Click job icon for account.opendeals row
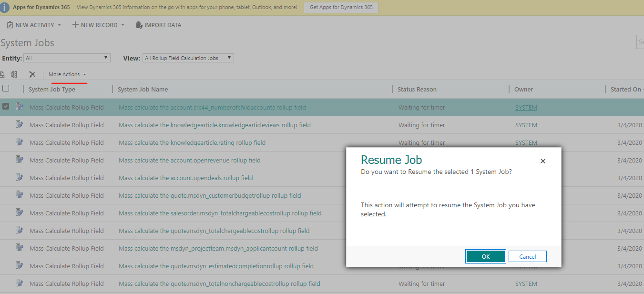The width and height of the screenshot is (644, 294). (20, 178)
